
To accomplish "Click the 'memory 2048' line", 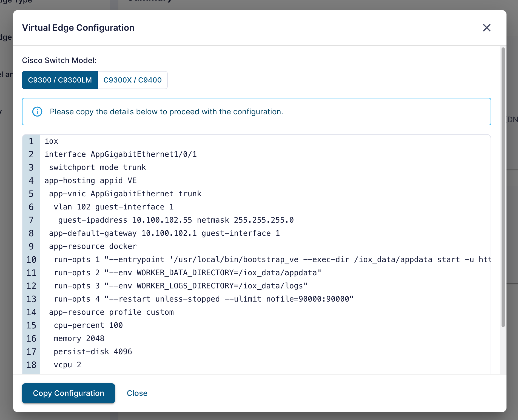I will coord(79,339).
